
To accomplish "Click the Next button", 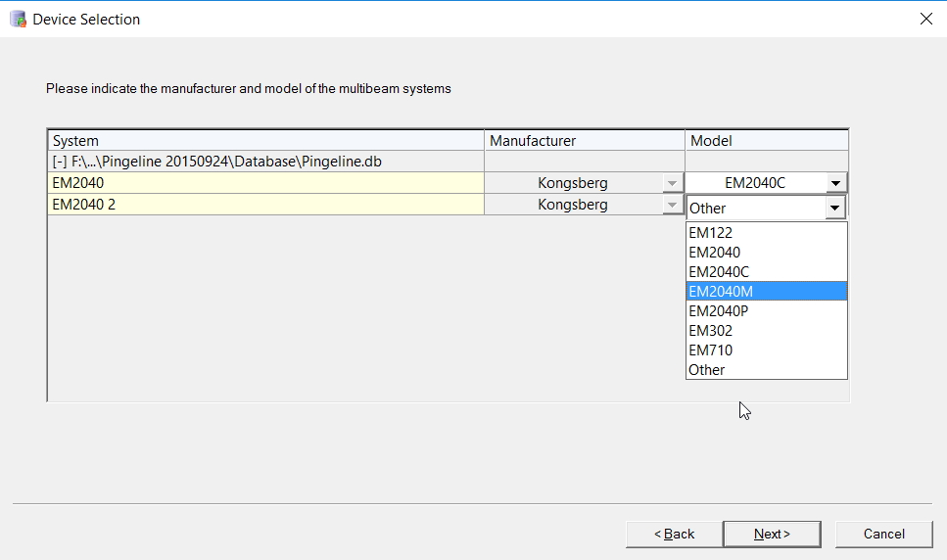I will 772,534.
